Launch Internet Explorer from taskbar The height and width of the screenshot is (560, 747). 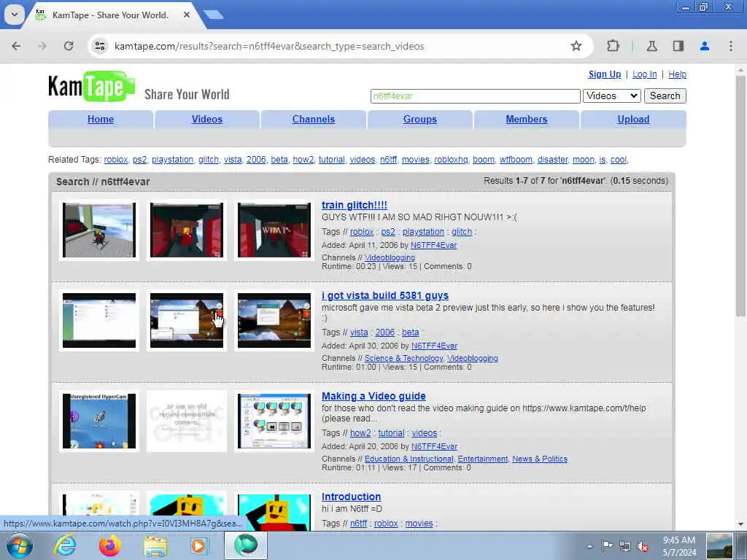(x=65, y=545)
